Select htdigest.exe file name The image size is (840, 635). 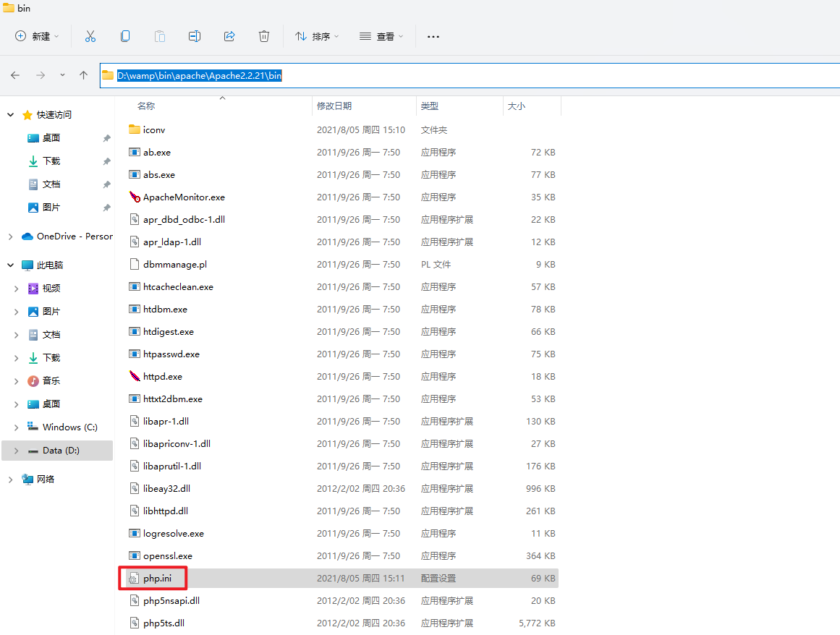click(x=168, y=332)
